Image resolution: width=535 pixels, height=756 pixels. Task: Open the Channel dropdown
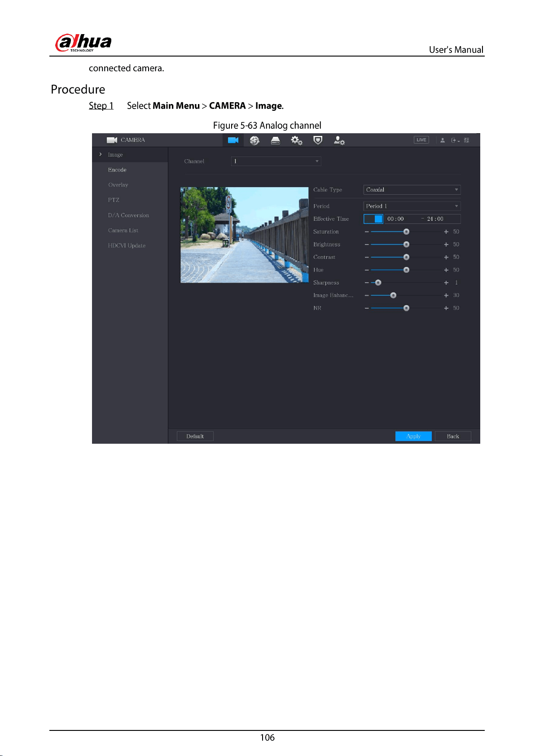coord(276,161)
